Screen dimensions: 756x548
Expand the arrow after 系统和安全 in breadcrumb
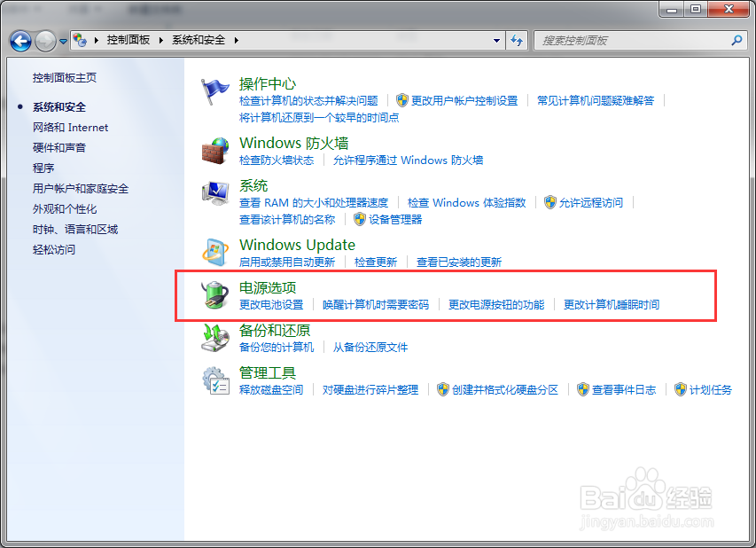pyautogui.click(x=237, y=40)
